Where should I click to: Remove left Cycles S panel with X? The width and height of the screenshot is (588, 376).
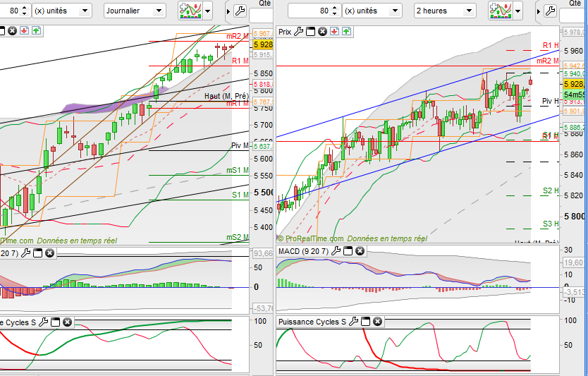pyautogui.click(x=68, y=322)
